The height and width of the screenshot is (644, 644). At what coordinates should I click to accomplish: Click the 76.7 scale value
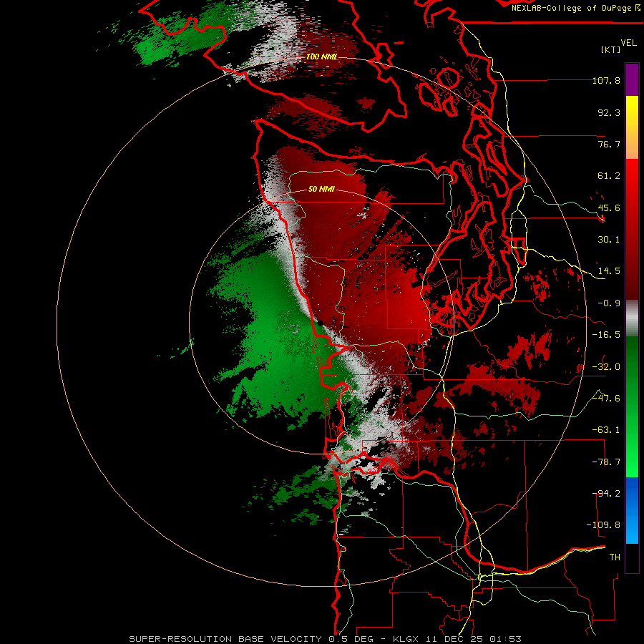click(609, 144)
